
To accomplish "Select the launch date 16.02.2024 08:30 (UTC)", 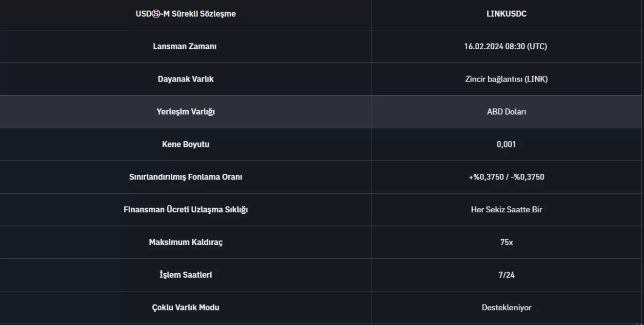I will click(x=505, y=46).
